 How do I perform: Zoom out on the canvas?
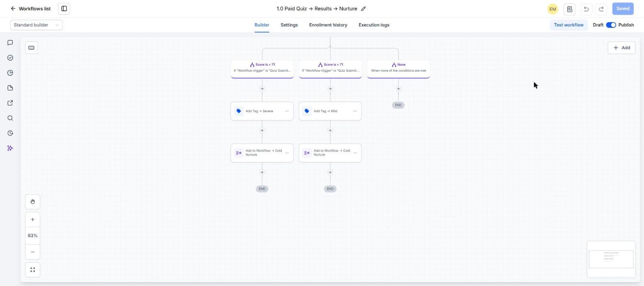[32, 252]
